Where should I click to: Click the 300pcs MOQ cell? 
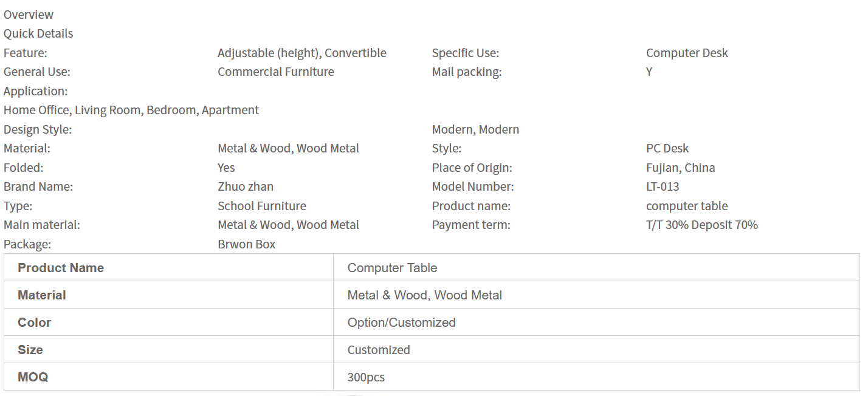click(x=366, y=377)
